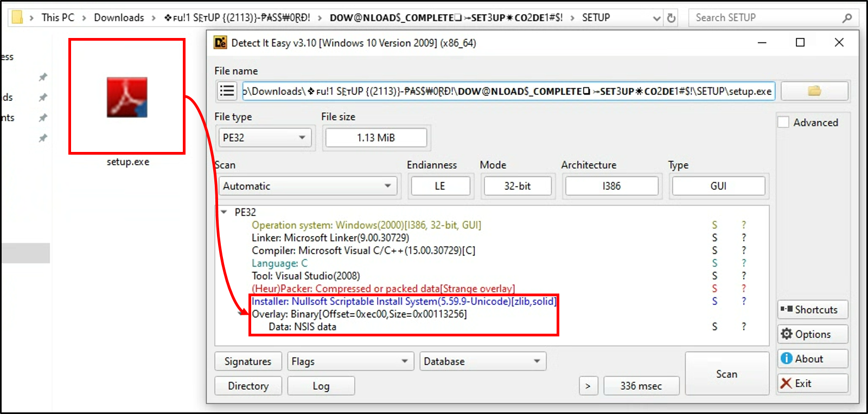Show the About information

pyautogui.click(x=812, y=359)
